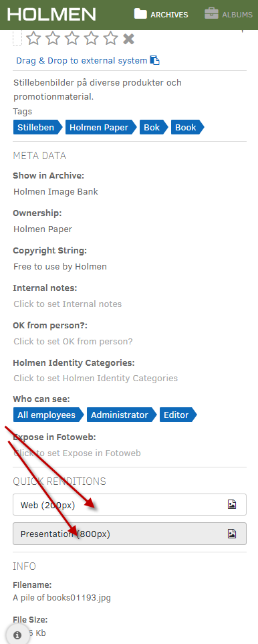Screen dimensions: 258x644
Task: Clear the rating with the X icon
Action: [x=129, y=39]
